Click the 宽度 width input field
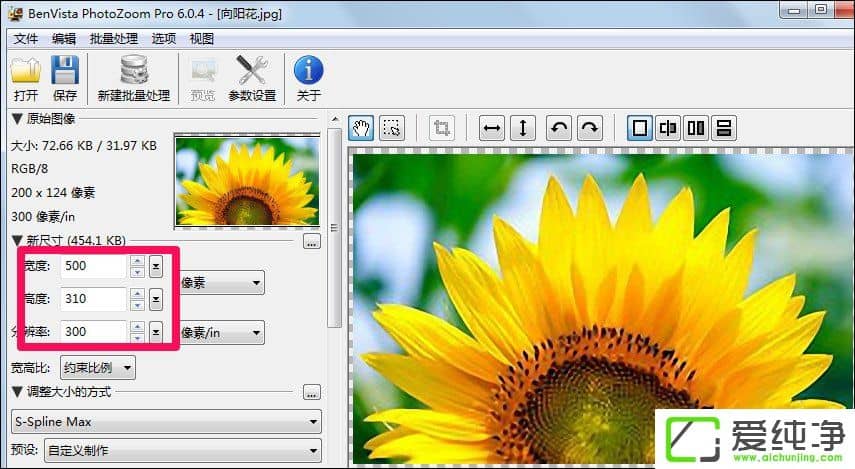855x469 pixels. point(93,267)
